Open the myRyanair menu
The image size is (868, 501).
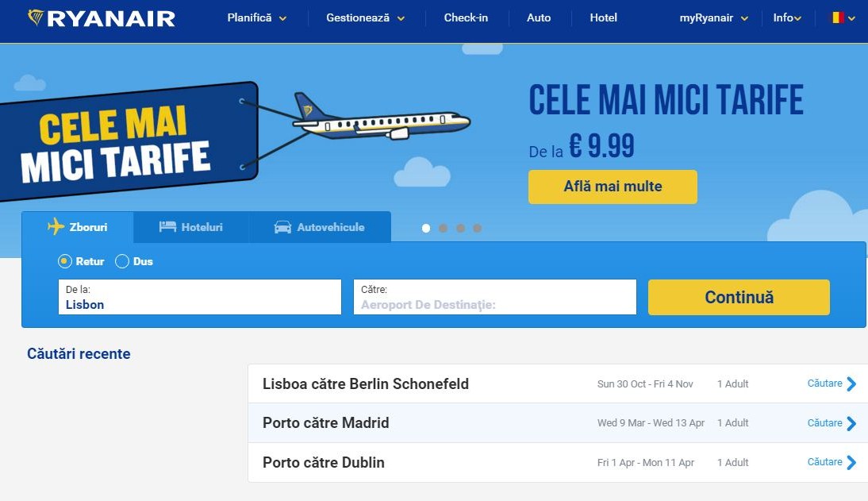pyautogui.click(x=712, y=17)
